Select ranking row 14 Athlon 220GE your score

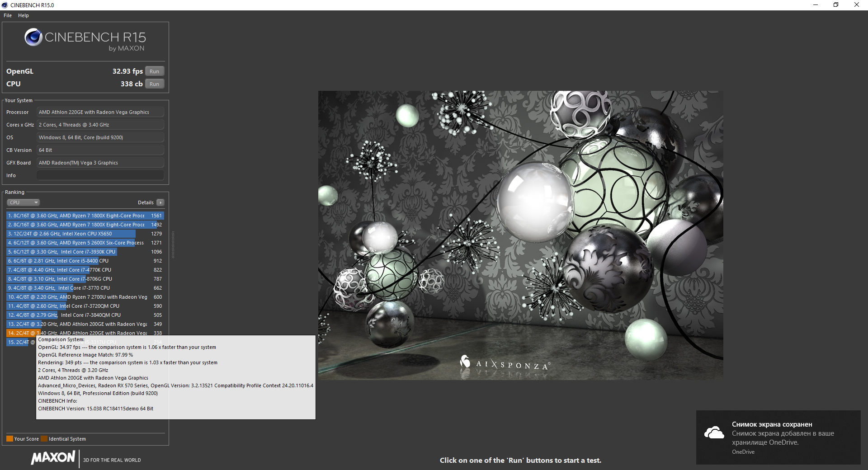tap(85, 333)
